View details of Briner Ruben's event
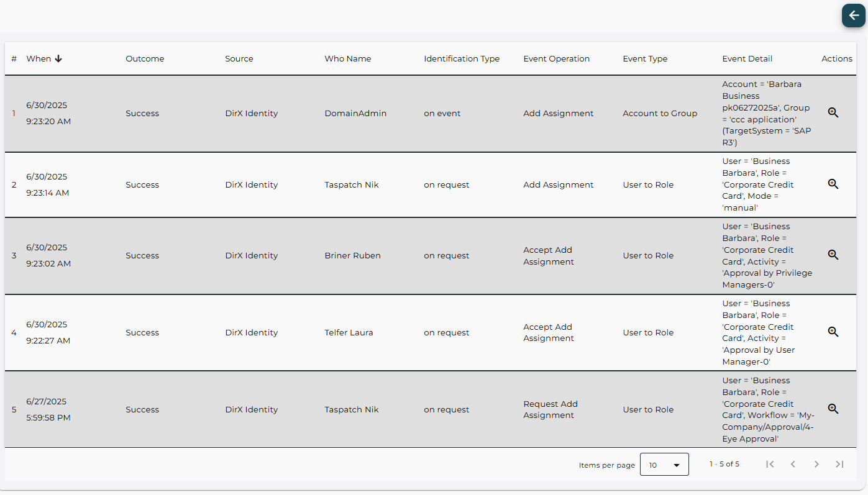Screen dimensions: 868x495 [833, 255]
